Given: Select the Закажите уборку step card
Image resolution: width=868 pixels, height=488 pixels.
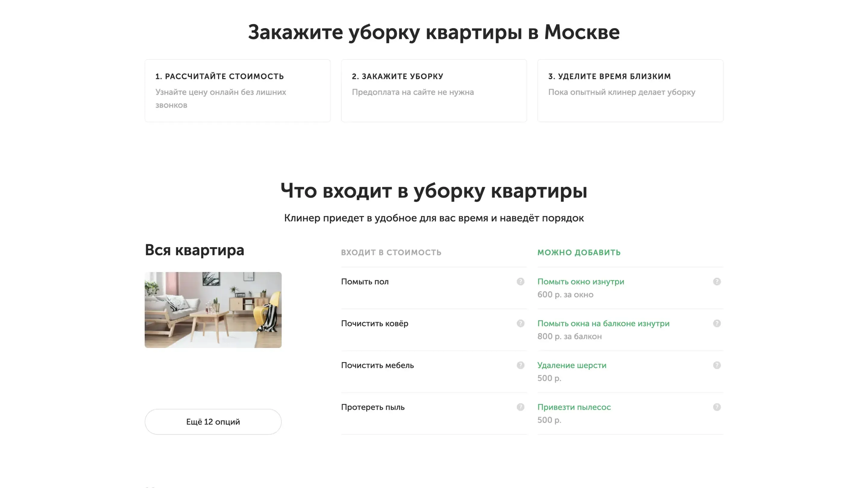Looking at the screenshot, I should click(x=434, y=91).
